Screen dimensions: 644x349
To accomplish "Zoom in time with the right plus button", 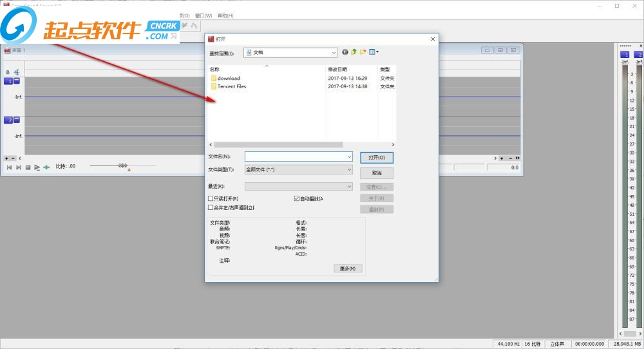I will tap(502, 158).
